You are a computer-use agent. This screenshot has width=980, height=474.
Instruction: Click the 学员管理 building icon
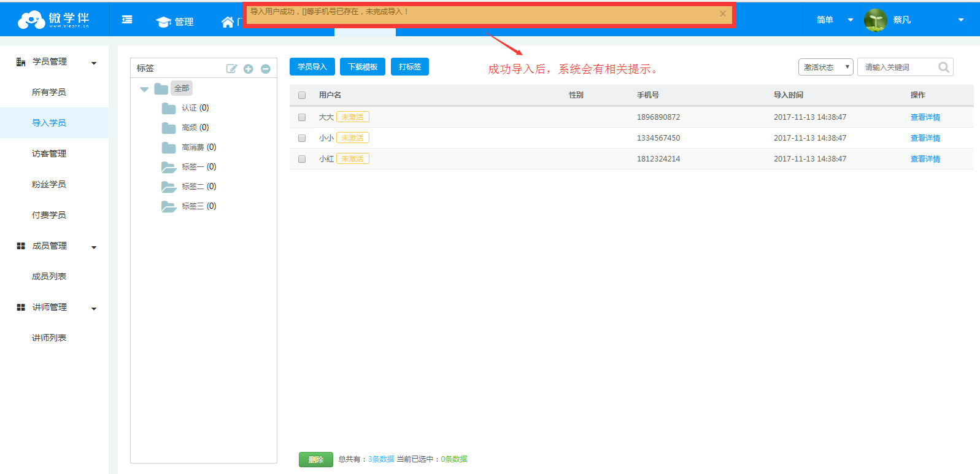pos(21,62)
